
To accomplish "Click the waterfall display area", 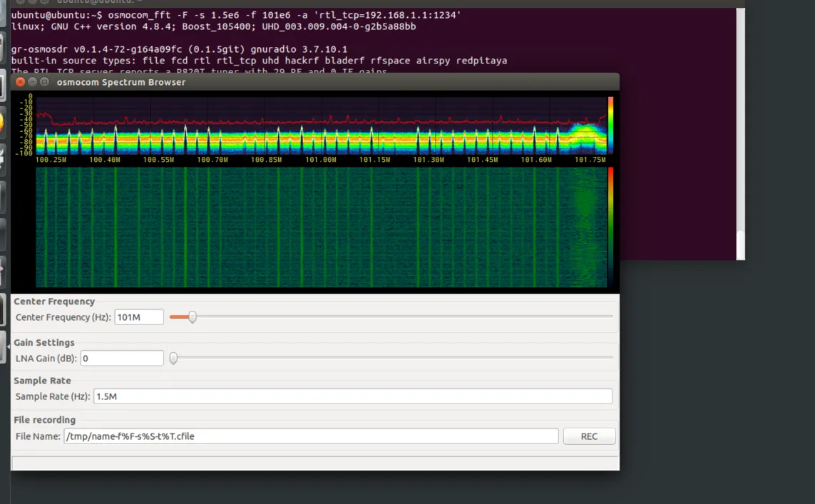I will pyautogui.click(x=321, y=227).
